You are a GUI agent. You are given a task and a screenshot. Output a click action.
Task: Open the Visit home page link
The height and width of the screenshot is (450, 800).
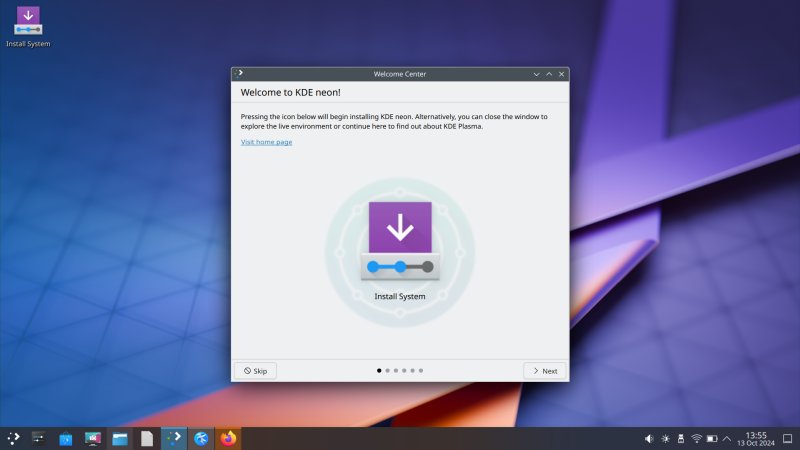coord(266,142)
